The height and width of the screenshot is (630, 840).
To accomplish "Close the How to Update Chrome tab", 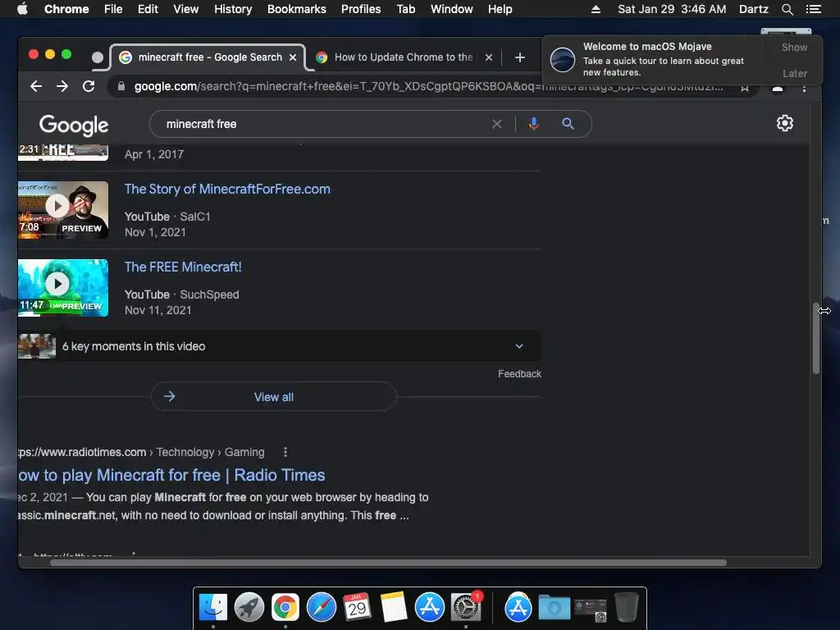I will 489,57.
